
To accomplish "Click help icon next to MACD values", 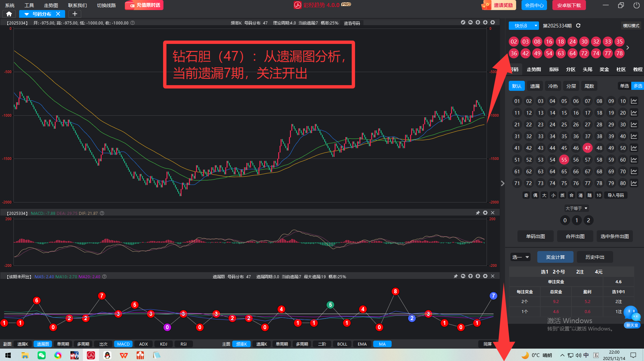I will point(102,213).
